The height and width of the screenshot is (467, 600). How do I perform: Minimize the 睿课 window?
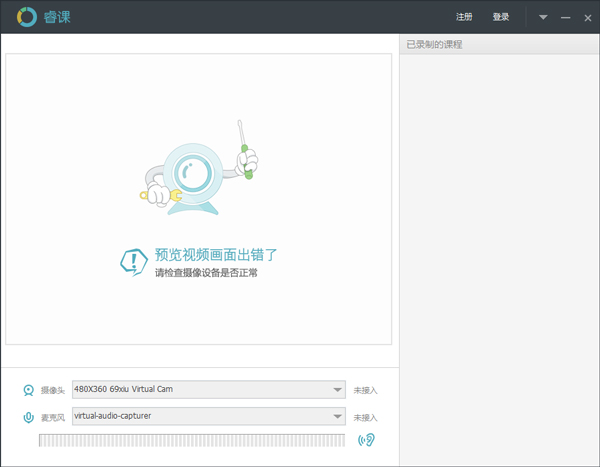point(566,17)
